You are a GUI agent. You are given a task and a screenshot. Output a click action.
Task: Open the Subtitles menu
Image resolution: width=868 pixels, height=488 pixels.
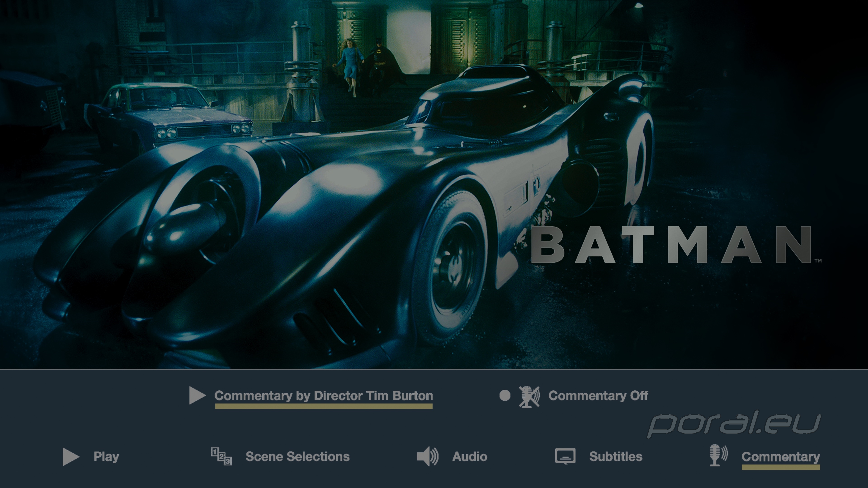coord(616,457)
